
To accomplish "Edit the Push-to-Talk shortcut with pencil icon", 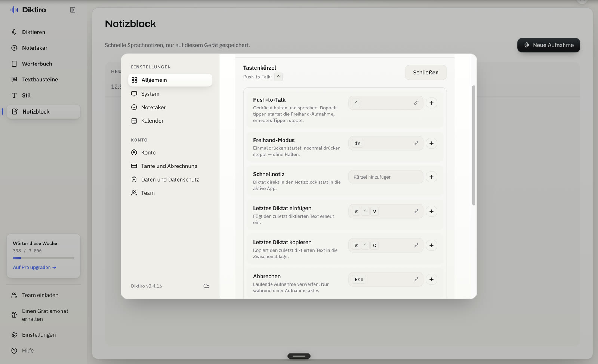I will click(x=416, y=103).
